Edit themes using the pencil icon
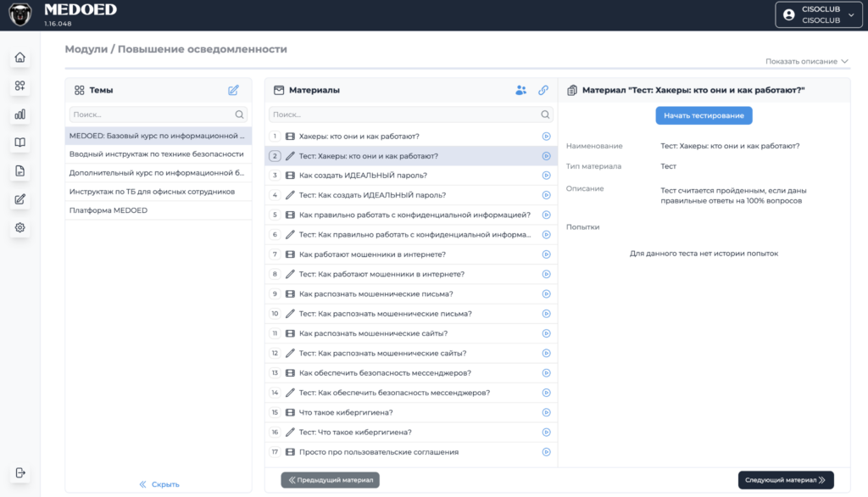Image resolution: width=868 pixels, height=497 pixels. click(x=233, y=90)
